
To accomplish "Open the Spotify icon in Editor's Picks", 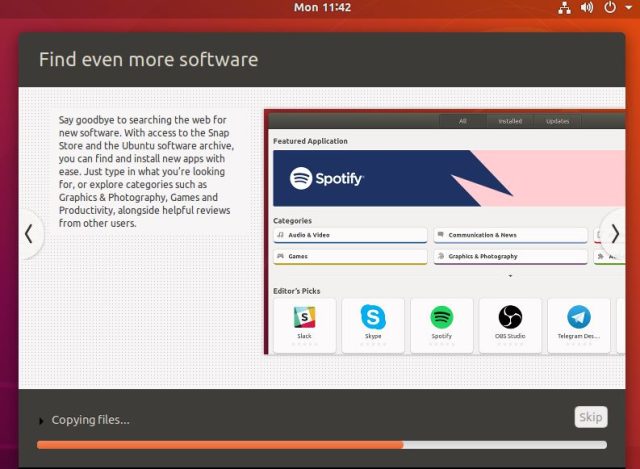I will point(441,318).
